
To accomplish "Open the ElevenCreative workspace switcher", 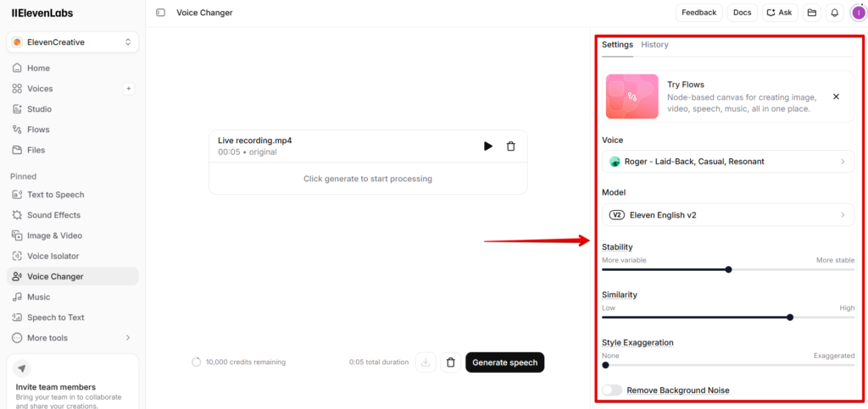I will point(73,42).
